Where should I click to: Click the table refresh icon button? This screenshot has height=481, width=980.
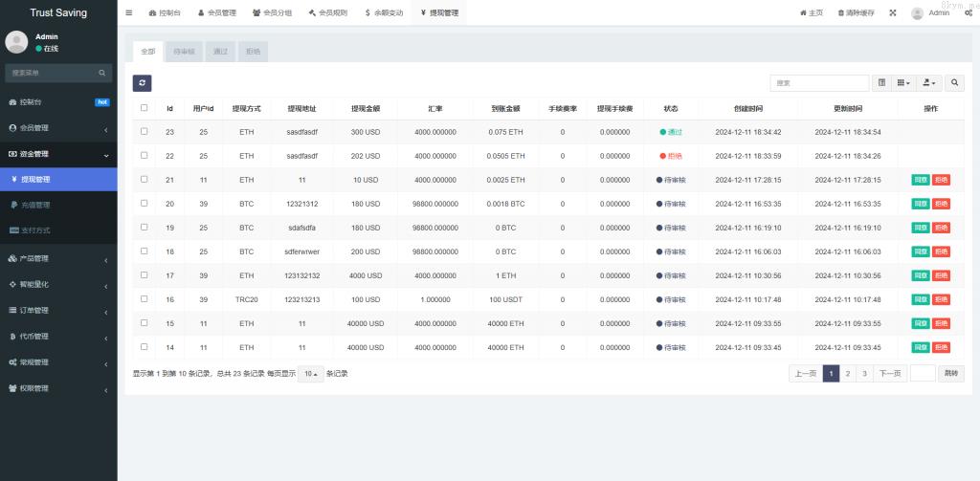142,83
